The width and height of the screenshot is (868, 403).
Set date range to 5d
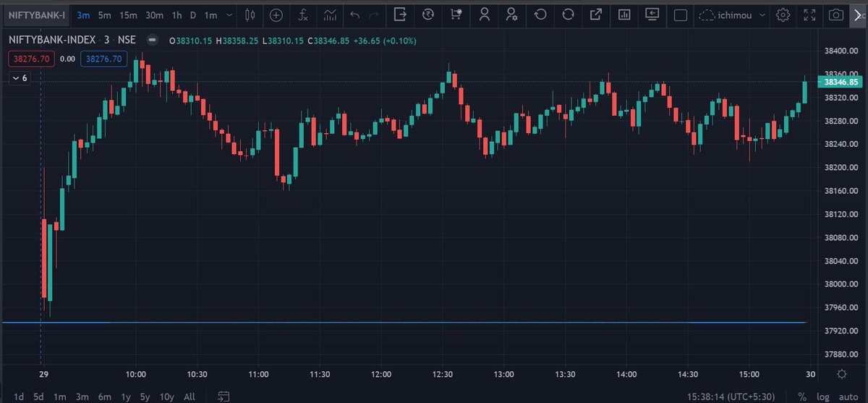pyautogui.click(x=38, y=396)
